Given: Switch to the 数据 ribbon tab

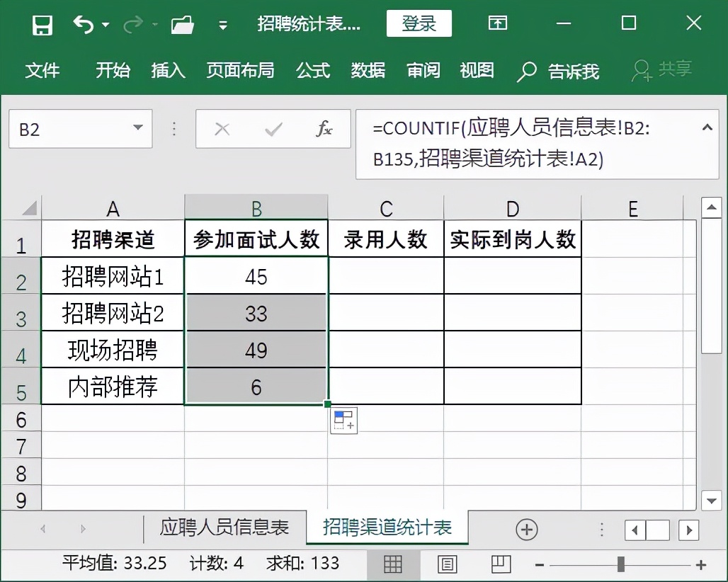Looking at the screenshot, I should tap(368, 71).
